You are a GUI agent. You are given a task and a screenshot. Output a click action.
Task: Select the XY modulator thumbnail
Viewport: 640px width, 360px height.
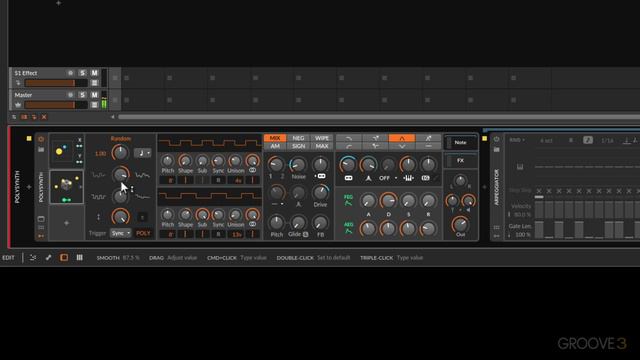click(67, 151)
